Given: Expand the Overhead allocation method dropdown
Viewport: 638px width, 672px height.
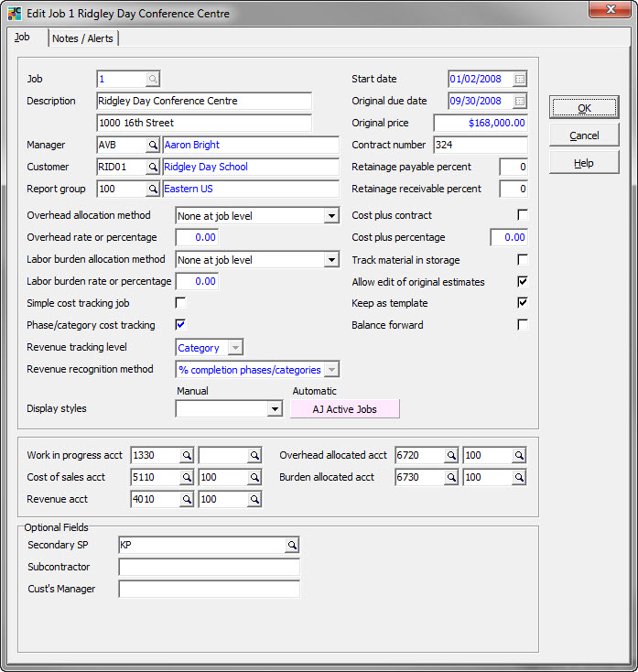Looking at the screenshot, I should tap(331, 216).
